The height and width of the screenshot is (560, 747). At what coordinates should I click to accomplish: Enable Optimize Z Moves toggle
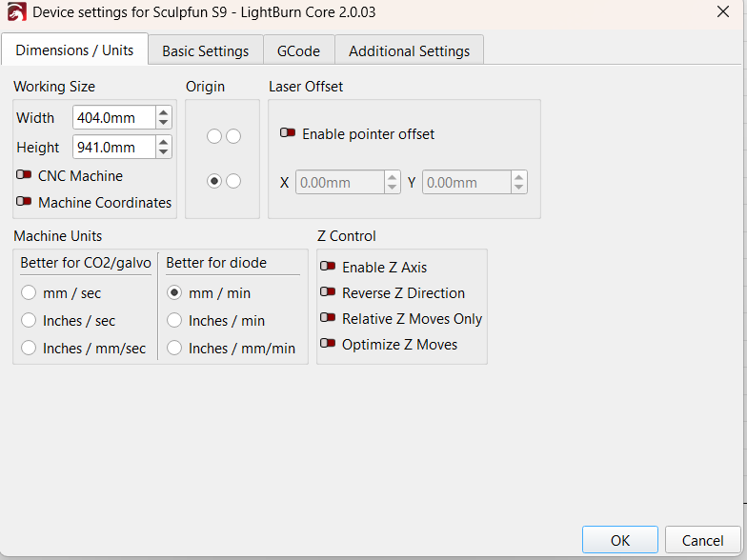click(x=328, y=345)
